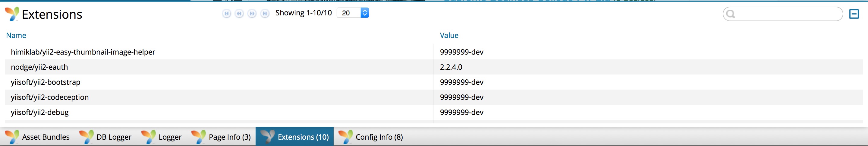Open the Config Info (8) tab
The height and width of the screenshot is (146, 868).
pyautogui.click(x=371, y=137)
